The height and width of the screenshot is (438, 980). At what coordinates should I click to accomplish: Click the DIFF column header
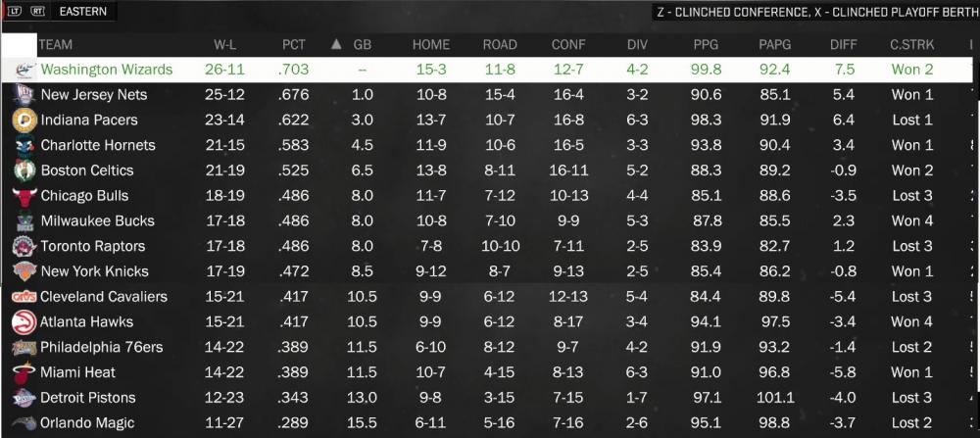(x=844, y=45)
